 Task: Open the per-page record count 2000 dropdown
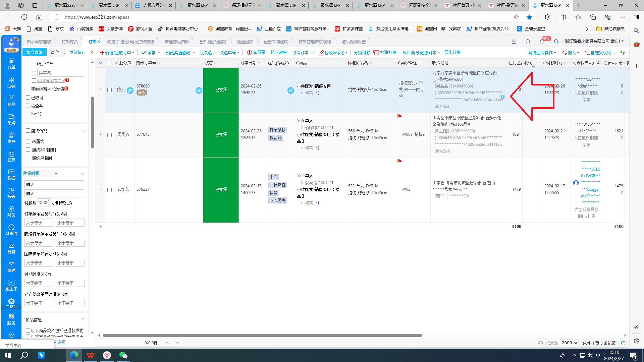[569, 343]
